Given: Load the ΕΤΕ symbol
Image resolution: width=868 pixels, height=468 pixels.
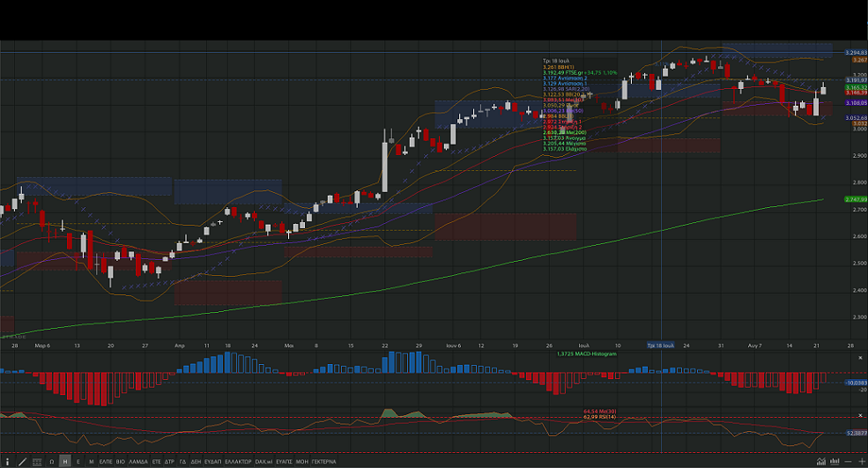Looking at the screenshot, I should (156, 461).
